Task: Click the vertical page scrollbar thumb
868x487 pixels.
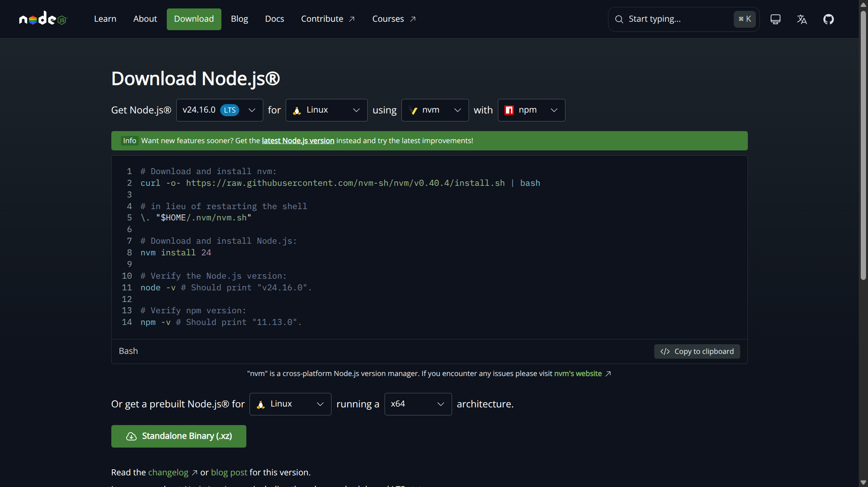Action: click(863, 145)
